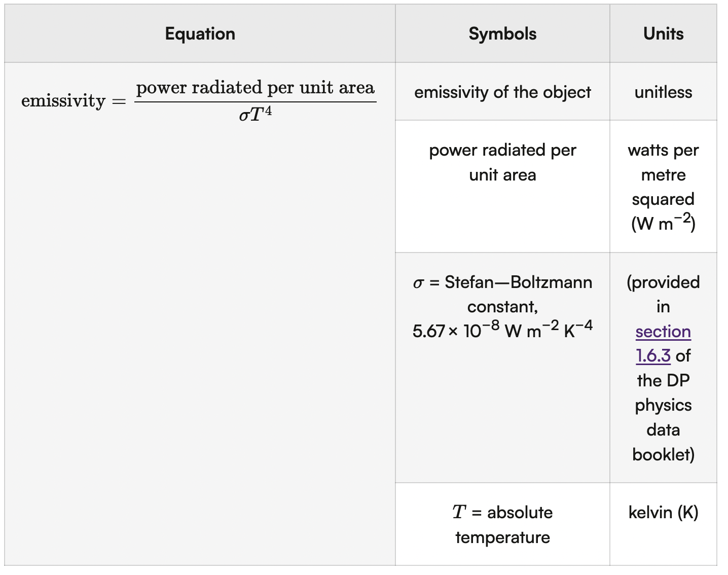The image size is (728, 575).
Task: Click the (W m⁻²) unit abbreviation
Action: 663,223
